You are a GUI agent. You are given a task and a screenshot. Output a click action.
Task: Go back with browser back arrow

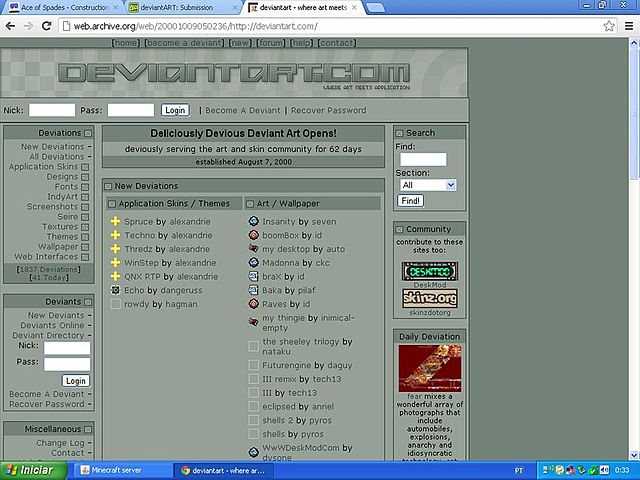coord(10,26)
